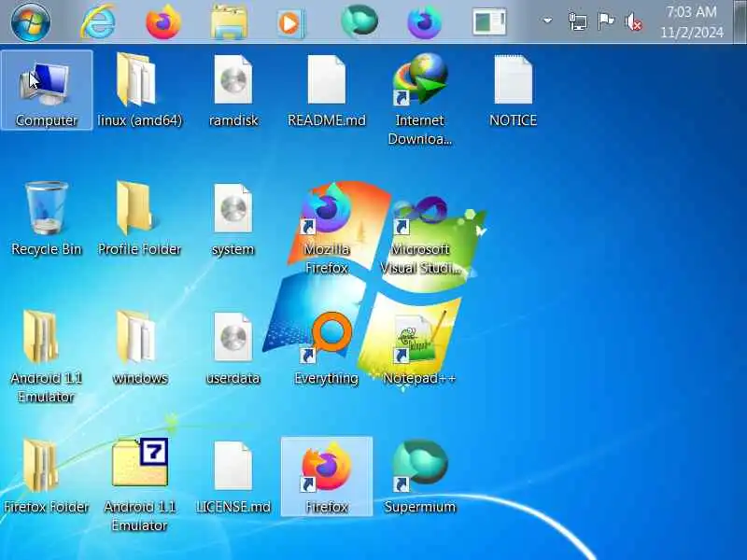Viewport: 747px width, 560px height.
Task: Select the Android 1.1 Emulator folder
Action: click(46, 357)
